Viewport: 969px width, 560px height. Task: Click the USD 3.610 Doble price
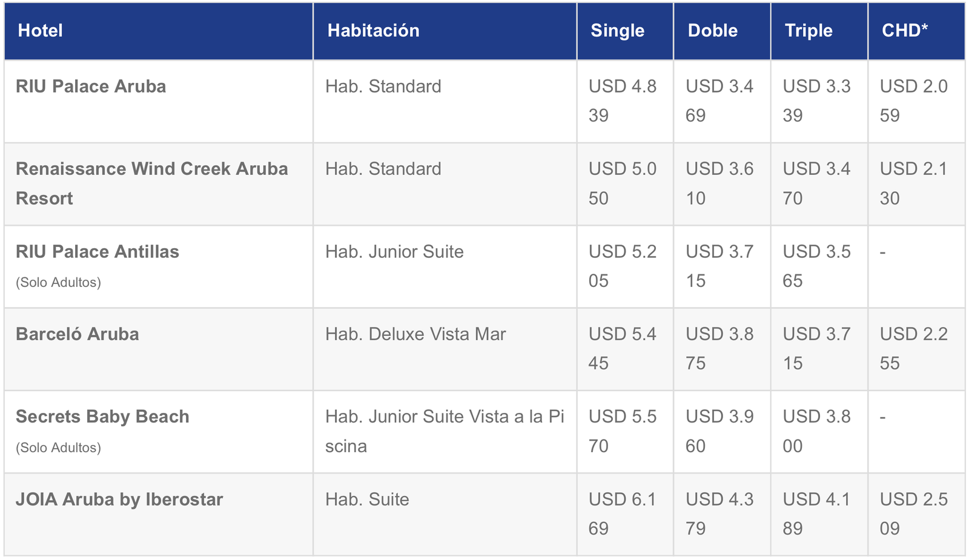tap(719, 183)
